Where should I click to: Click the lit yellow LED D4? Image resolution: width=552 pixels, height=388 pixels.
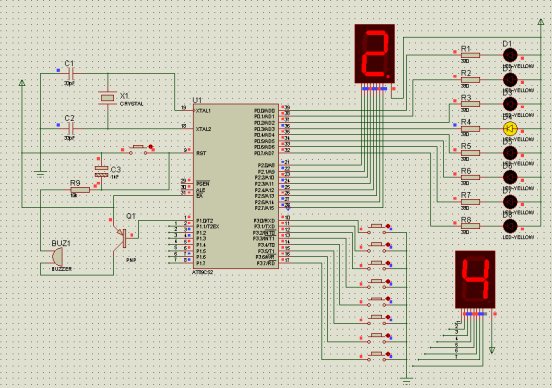pyautogui.click(x=510, y=129)
